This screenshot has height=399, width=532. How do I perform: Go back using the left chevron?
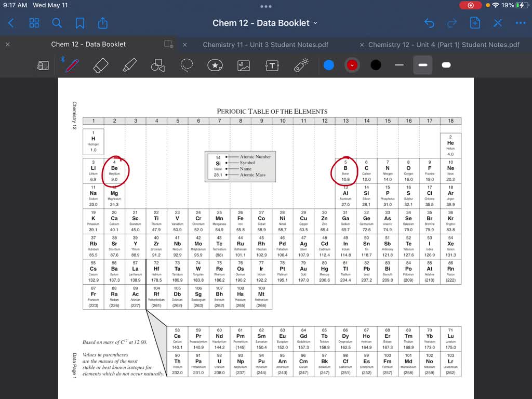[11, 23]
